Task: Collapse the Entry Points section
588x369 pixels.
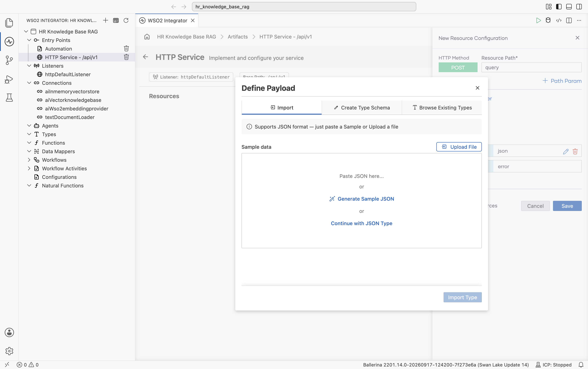Action: tap(29, 40)
